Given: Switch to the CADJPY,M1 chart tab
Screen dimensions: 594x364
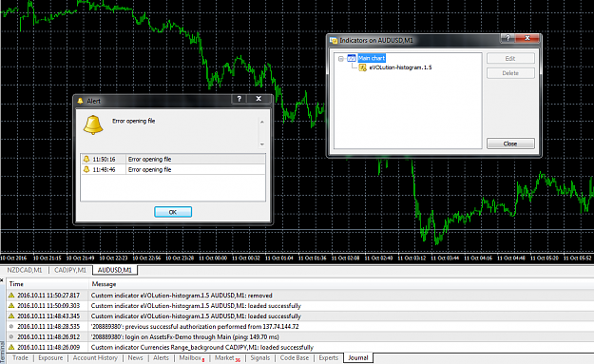Looking at the screenshot, I should point(70,270).
